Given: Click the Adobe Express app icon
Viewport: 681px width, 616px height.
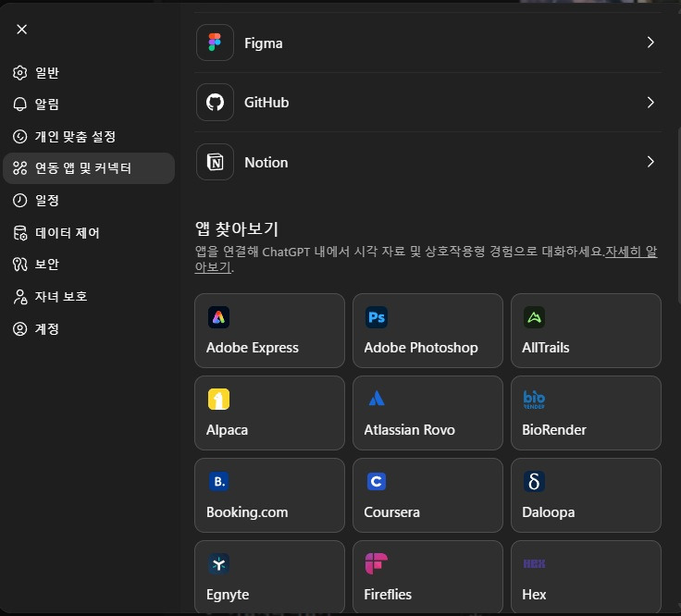Looking at the screenshot, I should (x=218, y=317).
